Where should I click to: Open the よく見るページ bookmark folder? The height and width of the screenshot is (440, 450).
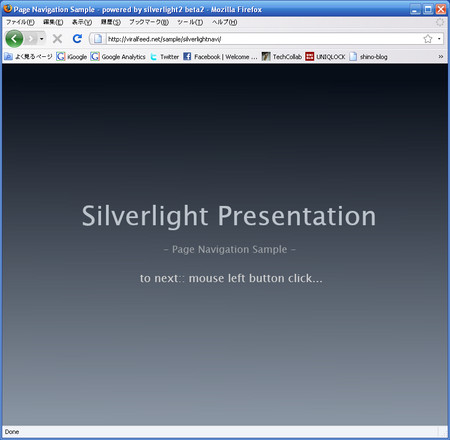28,57
